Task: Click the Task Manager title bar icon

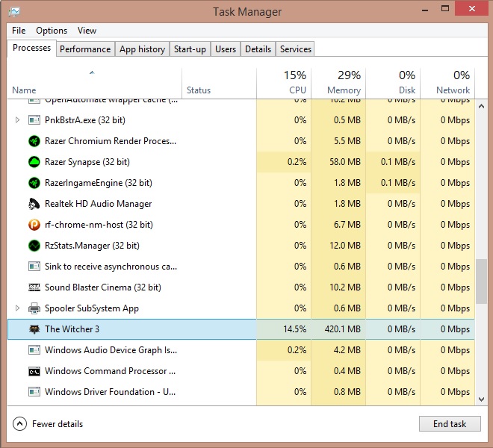Action: [14, 12]
